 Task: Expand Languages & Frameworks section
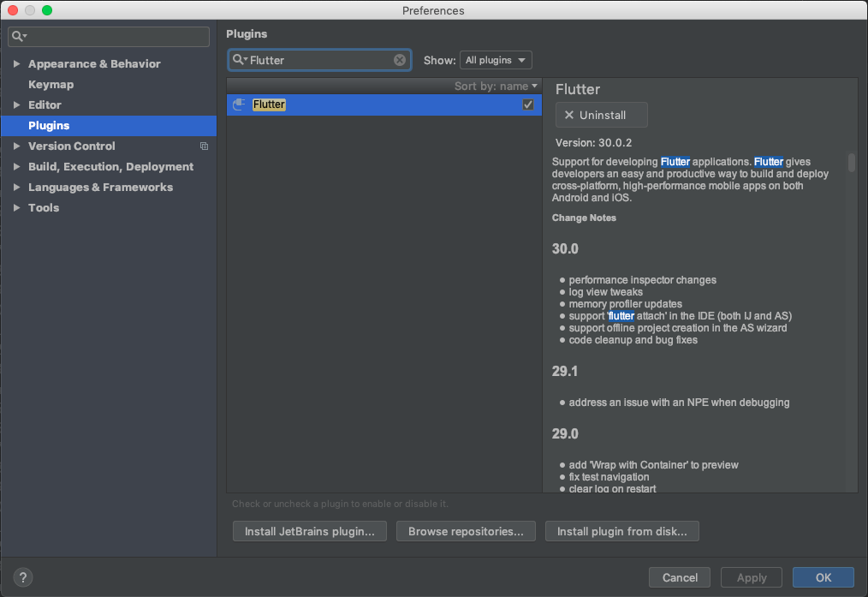pyautogui.click(x=16, y=188)
